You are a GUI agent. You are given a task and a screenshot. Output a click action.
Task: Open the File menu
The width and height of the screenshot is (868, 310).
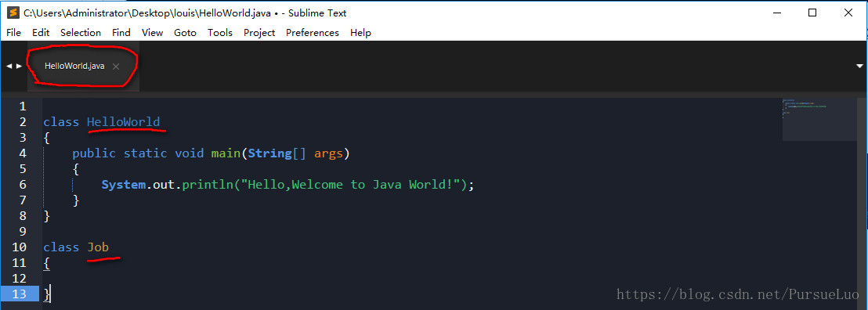click(14, 33)
